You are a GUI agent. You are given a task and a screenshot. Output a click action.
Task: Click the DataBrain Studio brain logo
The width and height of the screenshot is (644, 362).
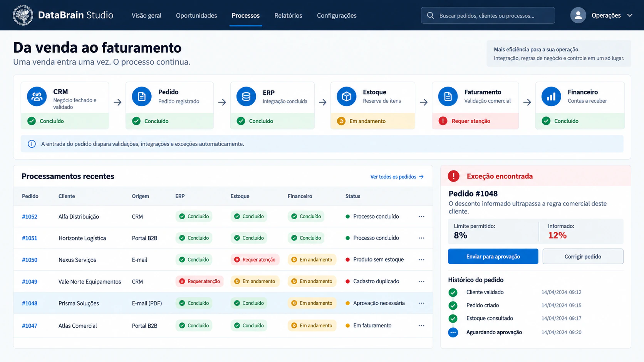[x=23, y=15]
